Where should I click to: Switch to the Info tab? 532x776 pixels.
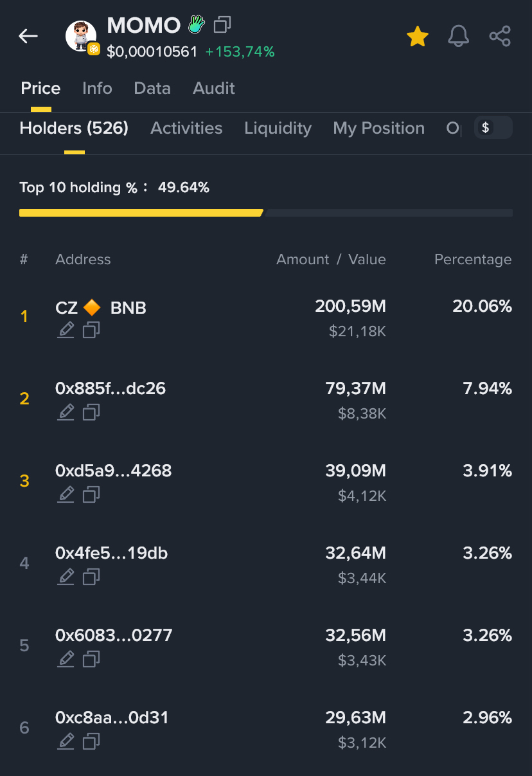(x=97, y=88)
